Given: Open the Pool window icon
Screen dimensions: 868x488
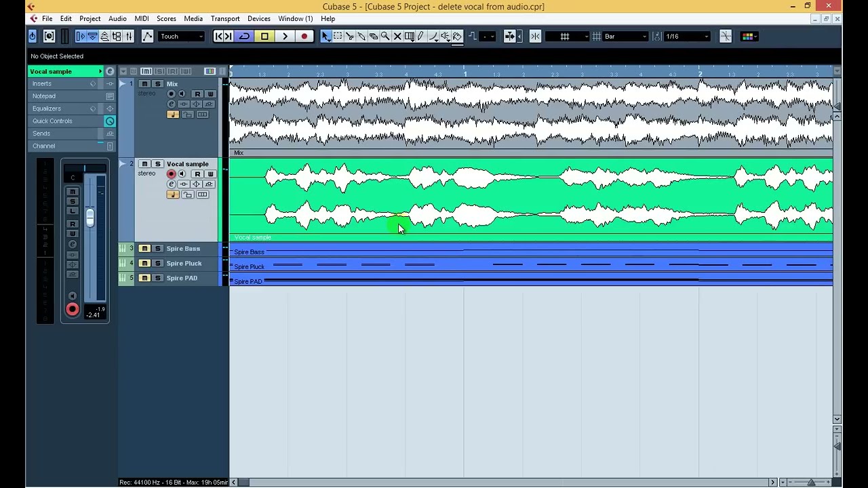Looking at the screenshot, I should point(117,36).
